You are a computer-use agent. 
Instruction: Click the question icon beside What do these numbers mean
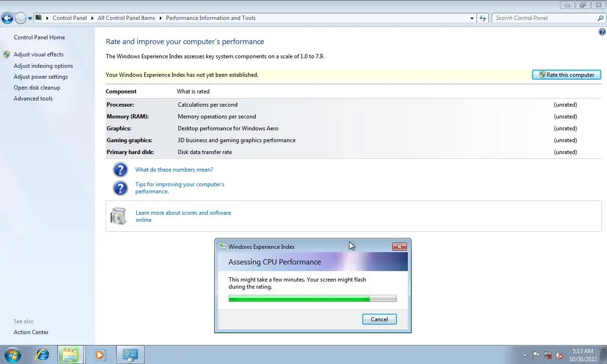point(120,170)
